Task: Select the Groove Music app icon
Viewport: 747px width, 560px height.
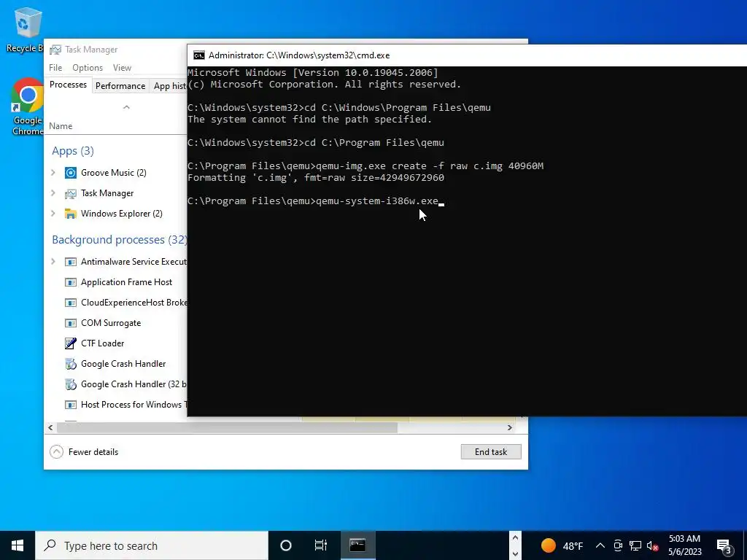Action: coord(71,173)
